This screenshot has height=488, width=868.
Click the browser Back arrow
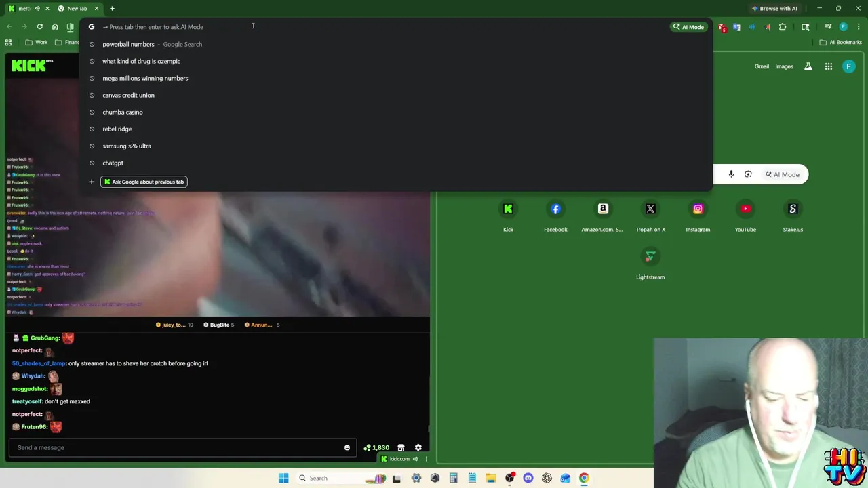9,27
